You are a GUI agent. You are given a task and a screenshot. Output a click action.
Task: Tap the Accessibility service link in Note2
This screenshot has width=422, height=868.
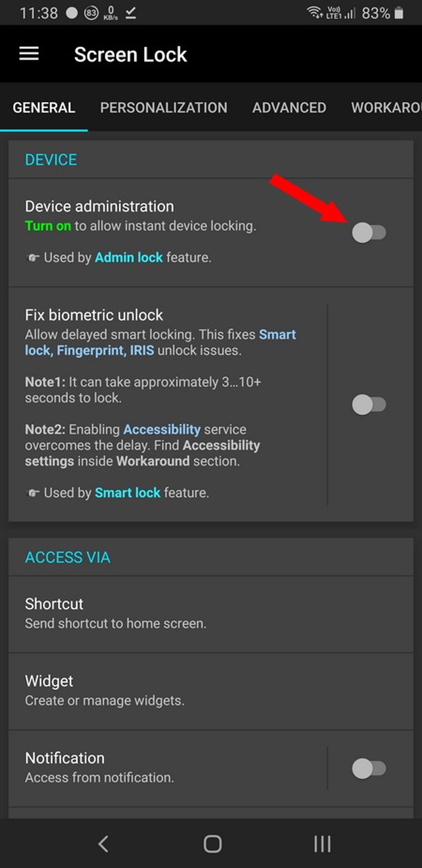(162, 429)
